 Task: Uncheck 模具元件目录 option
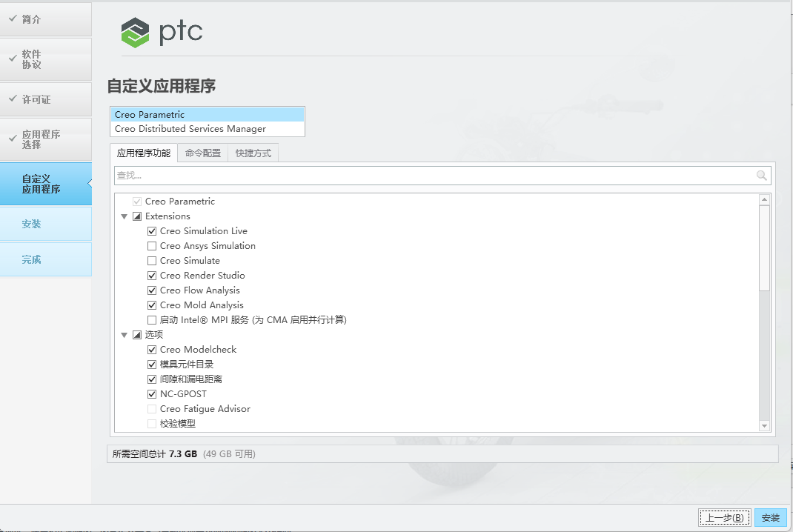click(152, 365)
